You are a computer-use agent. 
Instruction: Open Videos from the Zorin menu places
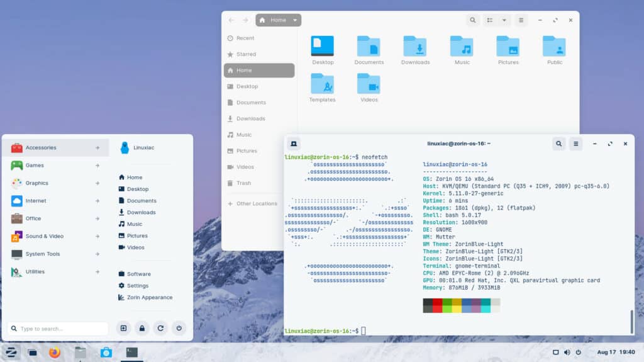tap(131, 247)
